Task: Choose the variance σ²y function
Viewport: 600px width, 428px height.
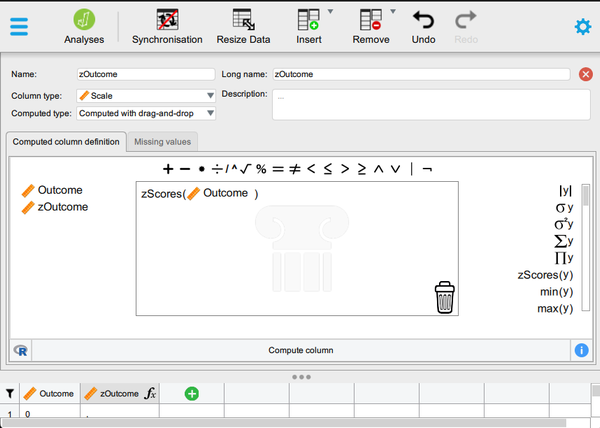Action: point(563,224)
